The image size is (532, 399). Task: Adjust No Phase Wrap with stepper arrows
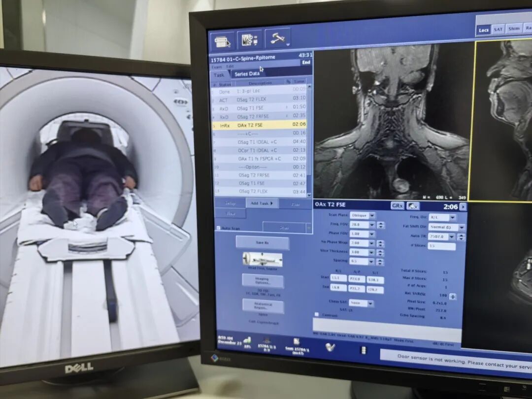coord(380,244)
